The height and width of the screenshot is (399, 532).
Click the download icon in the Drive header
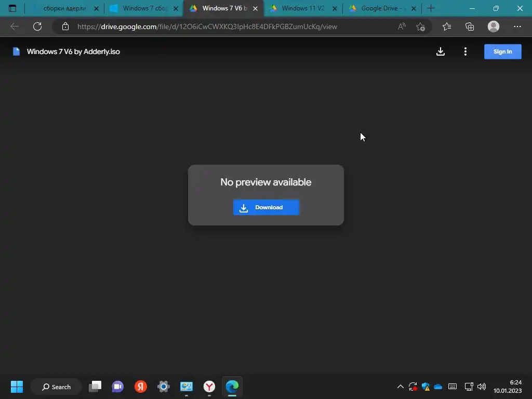tap(441, 51)
